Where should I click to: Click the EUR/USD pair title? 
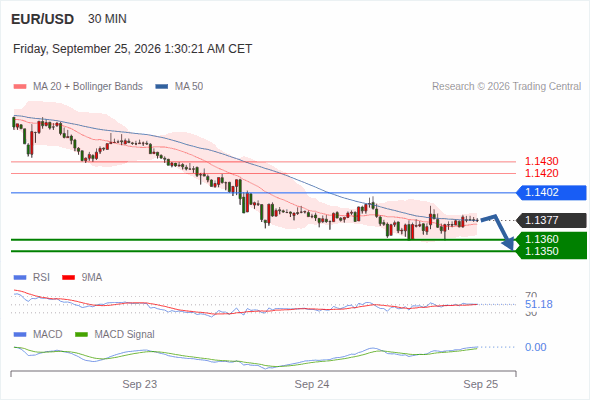pos(43,19)
